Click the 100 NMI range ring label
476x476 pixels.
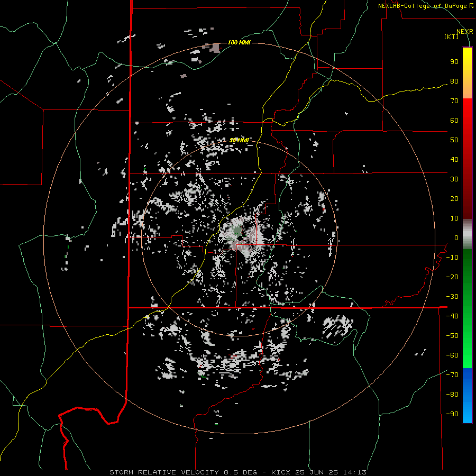(239, 42)
